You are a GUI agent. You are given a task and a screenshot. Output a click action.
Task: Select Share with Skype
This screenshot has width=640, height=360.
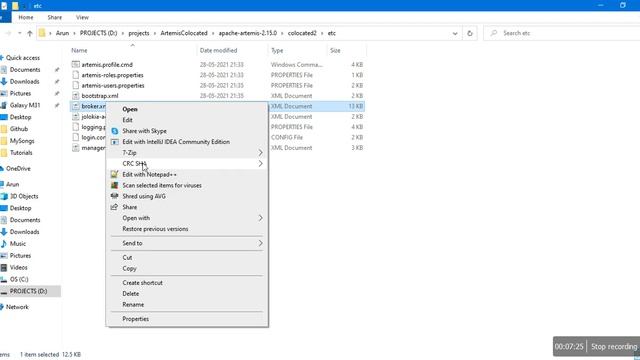click(x=144, y=131)
